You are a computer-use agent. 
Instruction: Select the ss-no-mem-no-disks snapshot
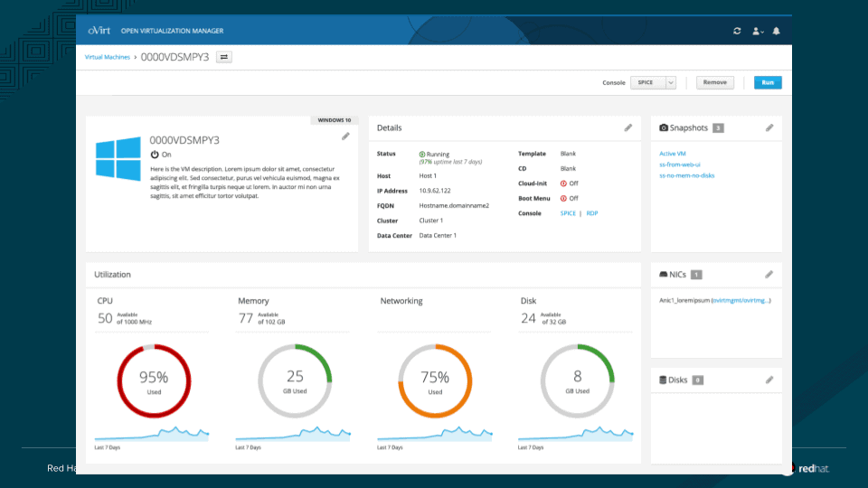[x=687, y=175]
